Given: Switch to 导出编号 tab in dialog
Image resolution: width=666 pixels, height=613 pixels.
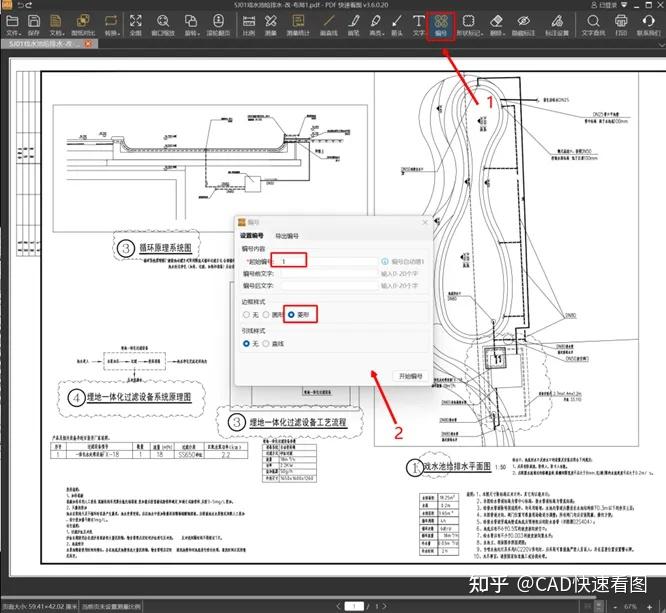Looking at the screenshot, I should coord(287,236).
